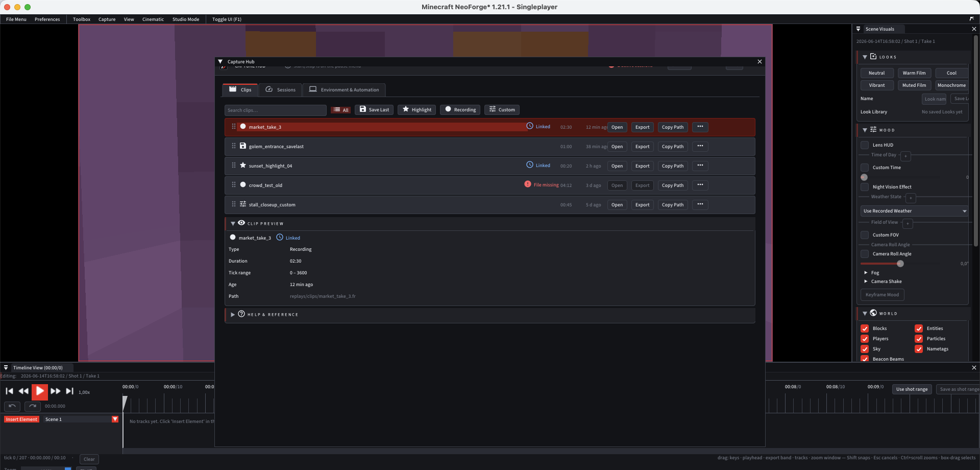Switch to the Environment & Automation tab
The width and height of the screenshot is (980, 470).
[x=345, y=89]
